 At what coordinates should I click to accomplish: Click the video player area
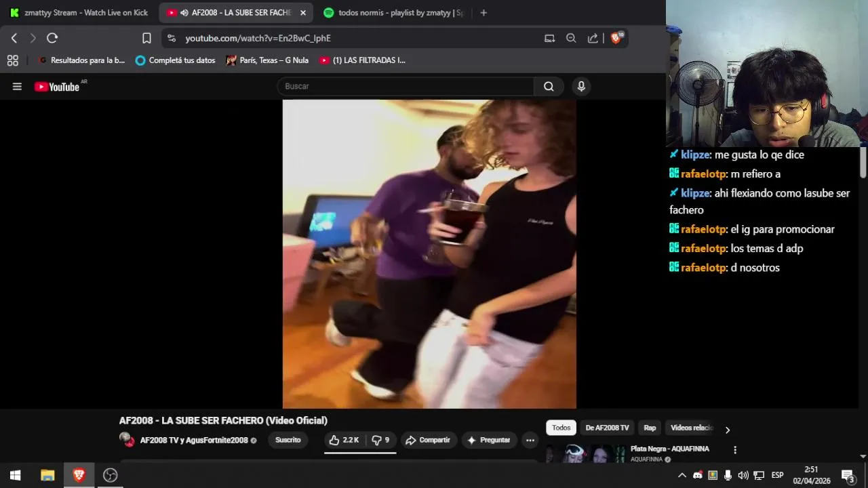tap(429, 254)
